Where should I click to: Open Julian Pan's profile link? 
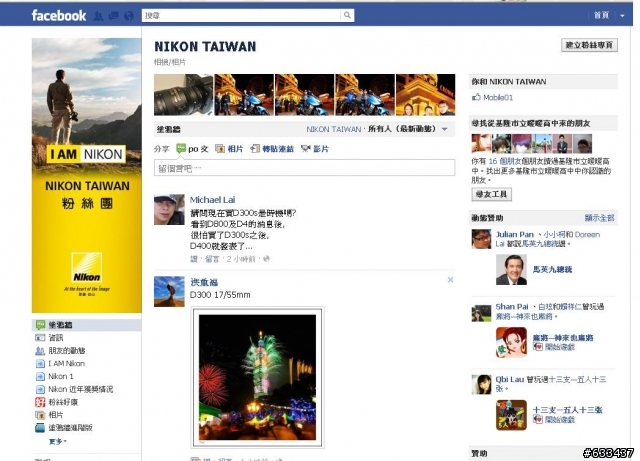(x=514, y=234)
